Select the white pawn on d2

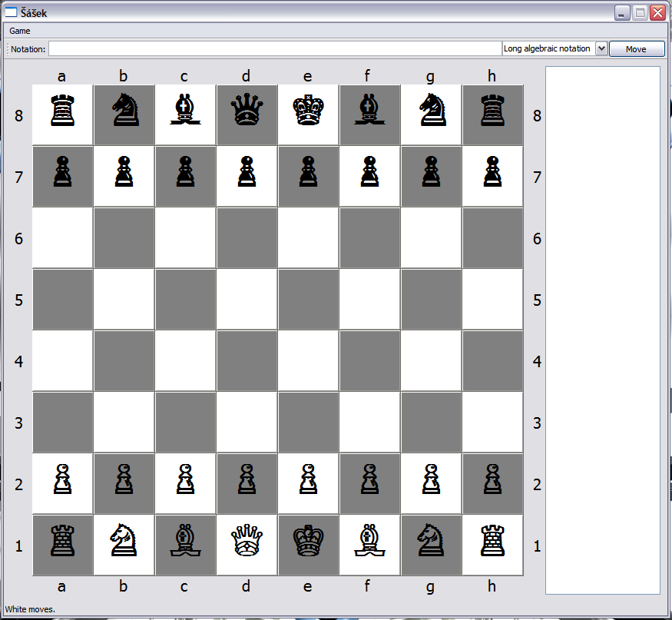pyautogui.click(x=247, y=479)
